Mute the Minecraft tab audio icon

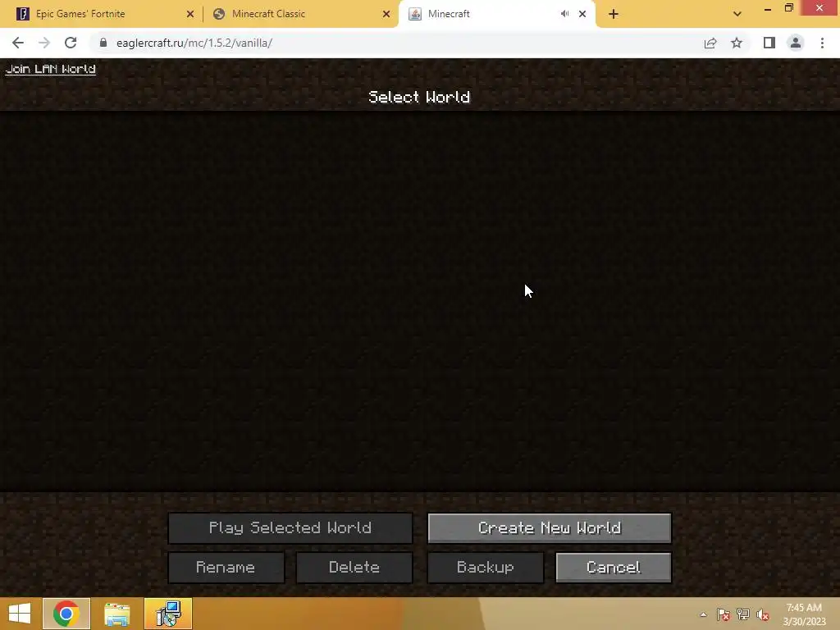click(x=564, y=14)
